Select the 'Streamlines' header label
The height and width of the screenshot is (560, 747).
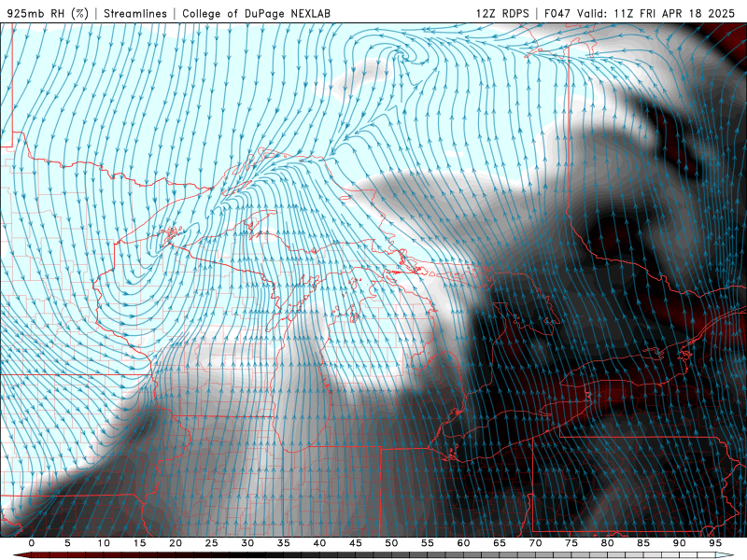135,13
